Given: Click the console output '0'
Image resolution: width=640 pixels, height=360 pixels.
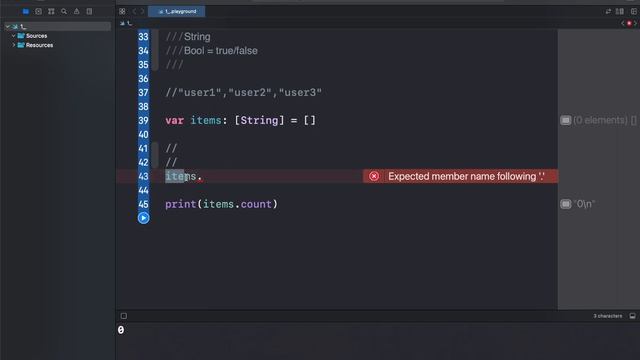Looking at the screenshot, I should pos(121,330).
